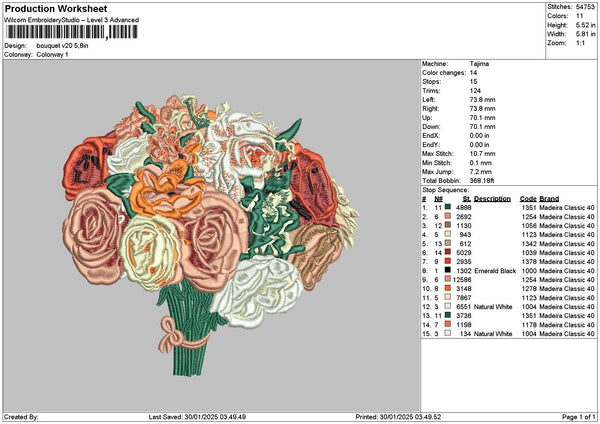Click the dark red swatch in stop 6

pos(447,252)
